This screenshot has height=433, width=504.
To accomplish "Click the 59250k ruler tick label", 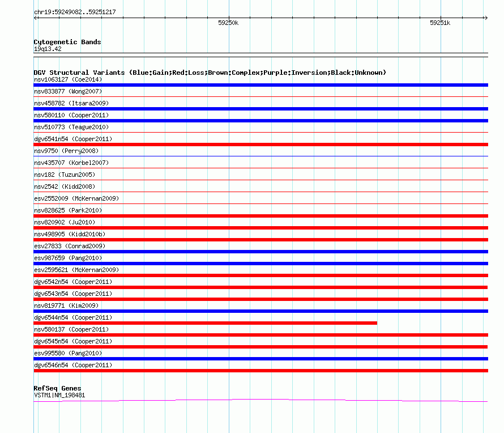I will click(228, 23).
